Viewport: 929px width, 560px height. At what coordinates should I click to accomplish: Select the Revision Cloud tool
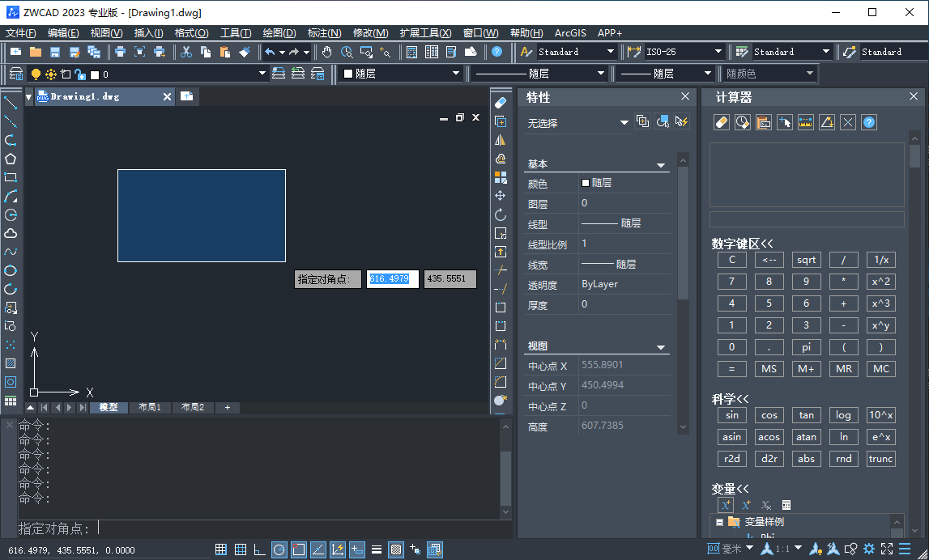(x=11, y=233)
